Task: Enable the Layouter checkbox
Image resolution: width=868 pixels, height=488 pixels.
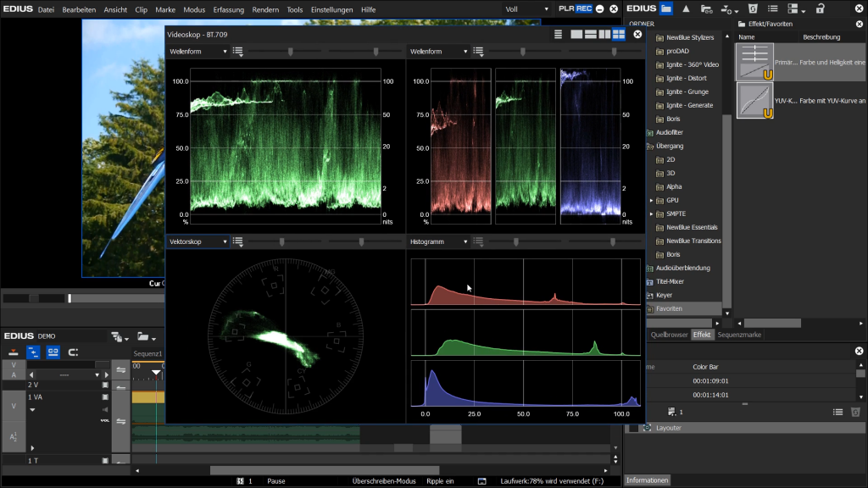Action: click(x=634, y=428)
